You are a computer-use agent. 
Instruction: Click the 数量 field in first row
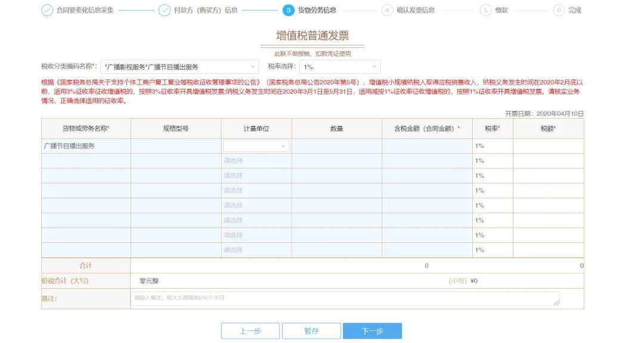336,146
